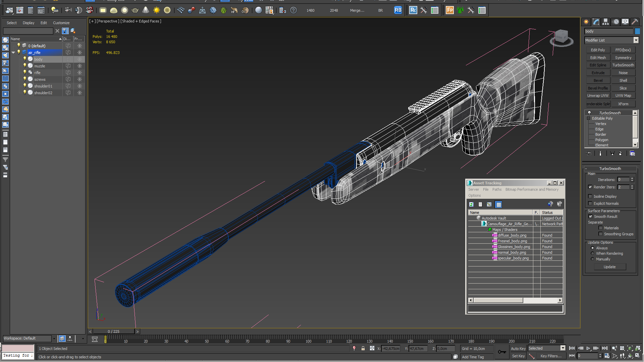Open the Motion command panel tab
This screenshot has height=362, width=644.
pos(616,22)
